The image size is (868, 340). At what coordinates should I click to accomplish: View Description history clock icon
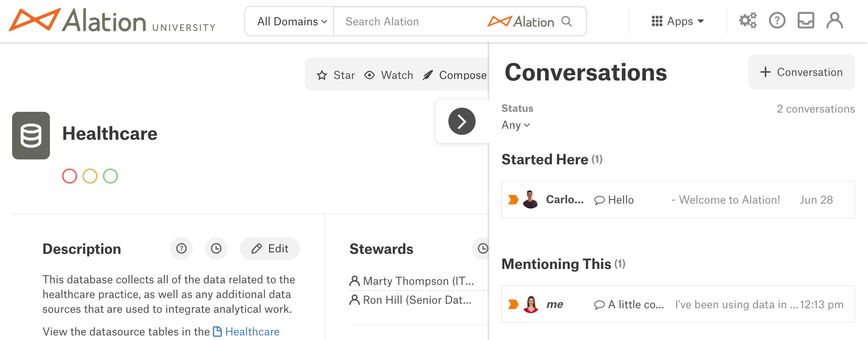tap(216, 249)
